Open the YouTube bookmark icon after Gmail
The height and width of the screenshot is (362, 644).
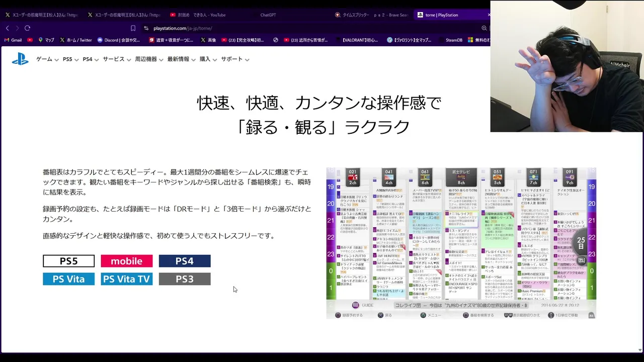click(30, 40)
